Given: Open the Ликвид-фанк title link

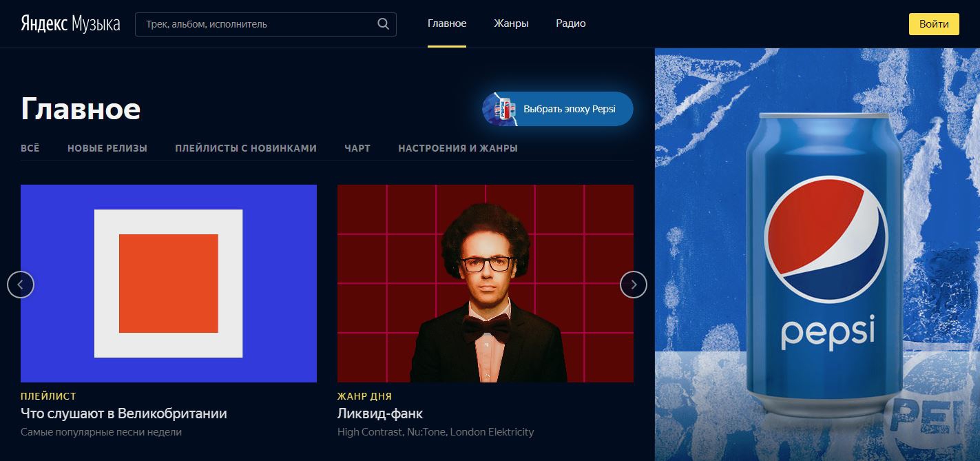Looking at the screenshot, I should click(380, 414).
